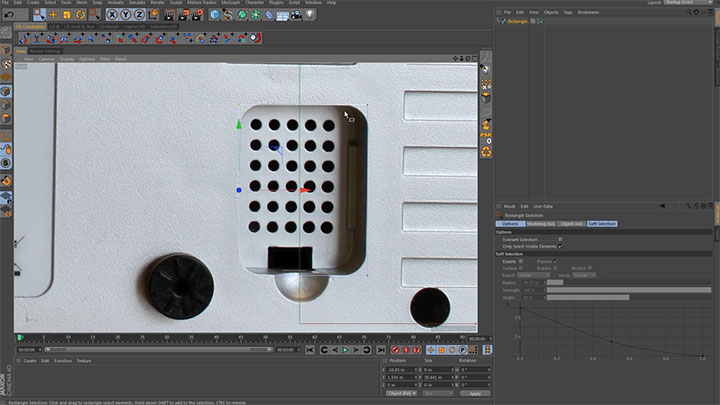The height and width of the screenshot is (405, 720).
Task: Open the soft selection Mode dropdown
Action: [584, 275]
